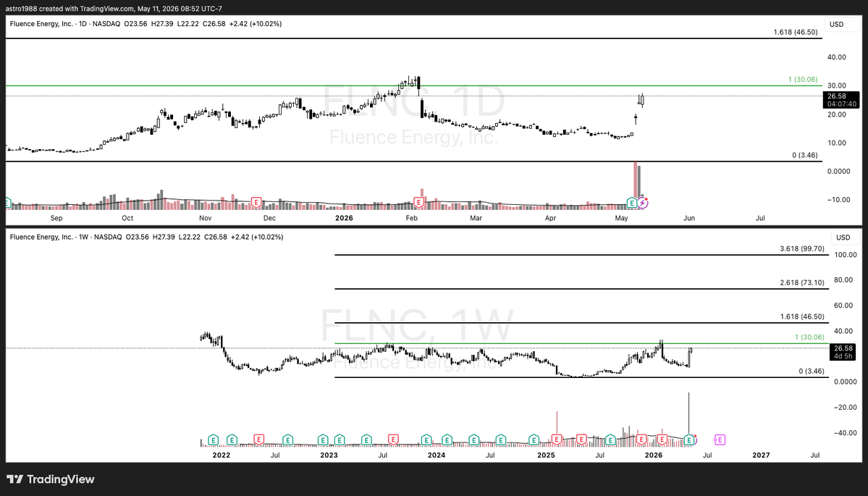The image size is (868, 496).
Task: Click the first red earnings marker in 2022 on weekly chart
Action: pos(258,440)
